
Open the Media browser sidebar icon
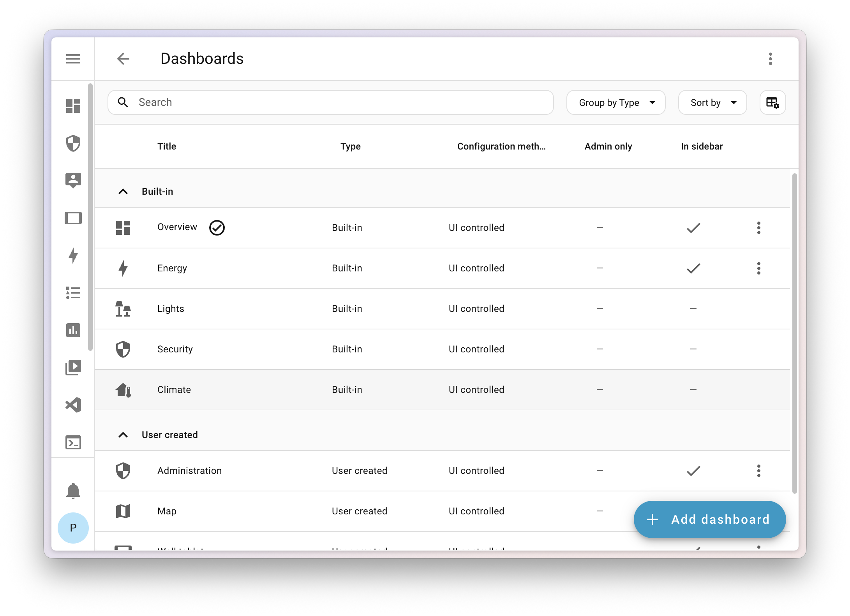73,368
